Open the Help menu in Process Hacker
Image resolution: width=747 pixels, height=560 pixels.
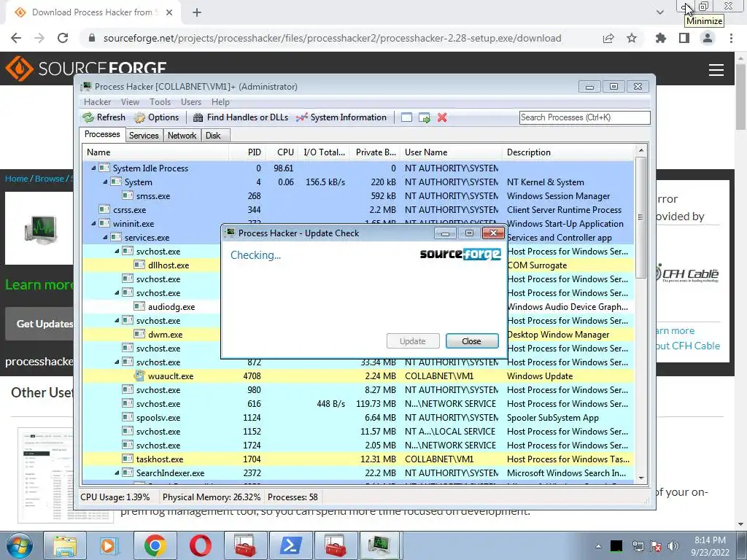click(220, 102)
